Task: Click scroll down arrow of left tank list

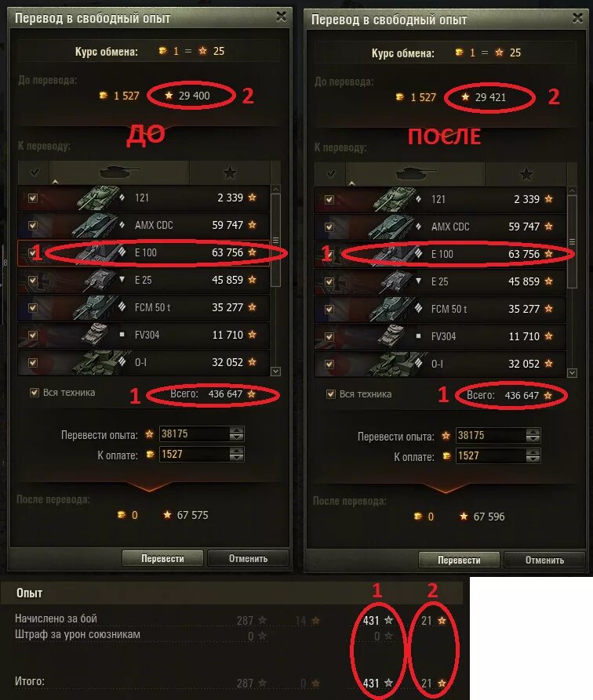Action: pyautogui.click(x=276, y=371)
